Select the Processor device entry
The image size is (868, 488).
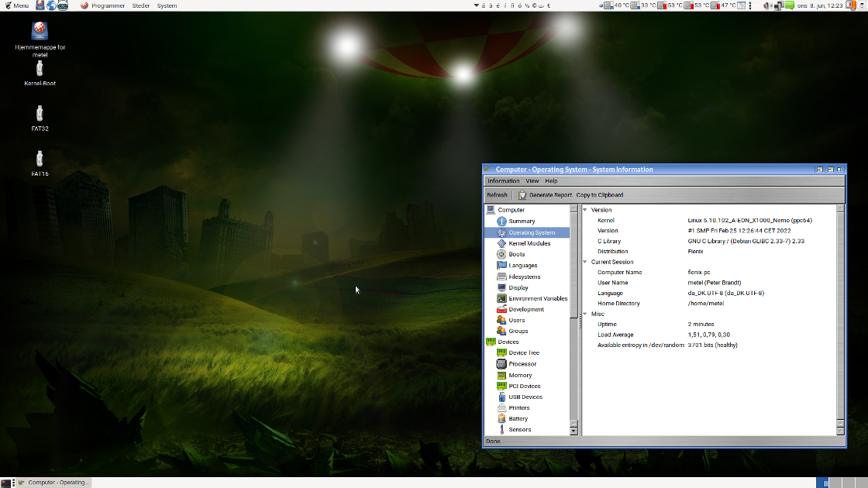click(522, 364)
